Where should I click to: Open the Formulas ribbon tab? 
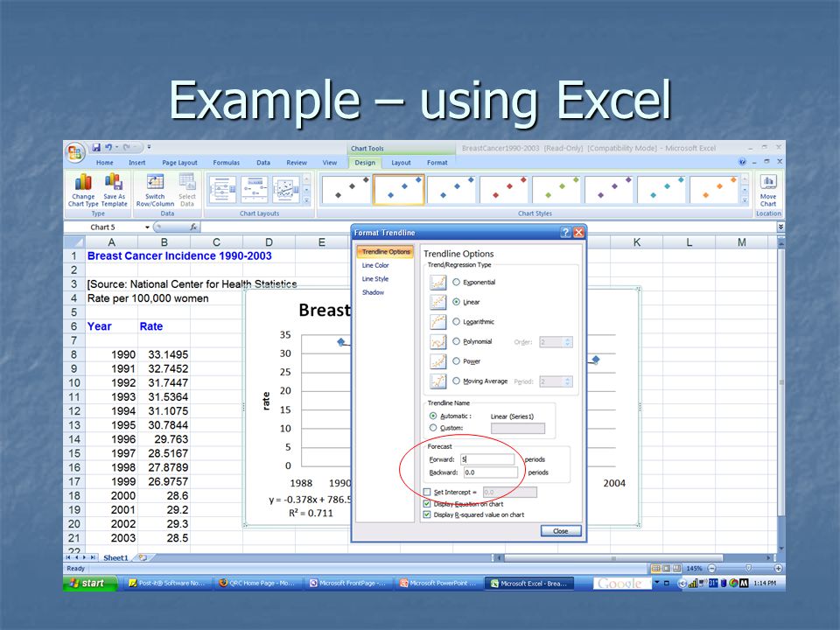tap(226, 163)
